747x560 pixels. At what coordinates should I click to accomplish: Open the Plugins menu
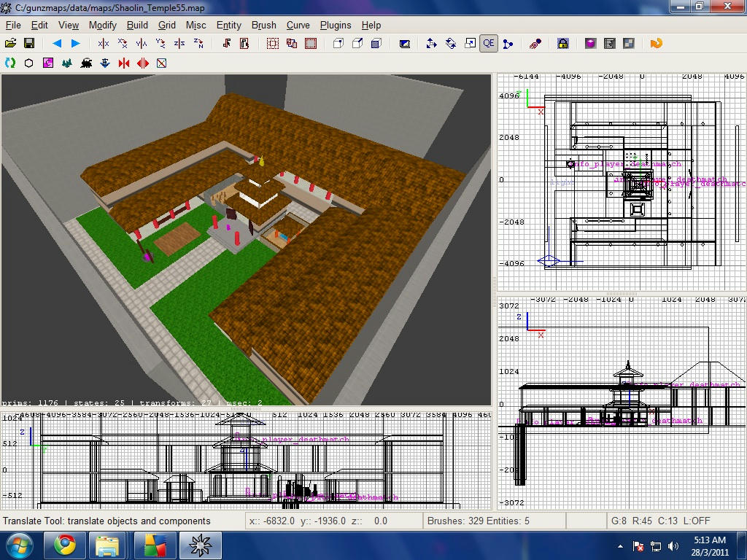[x=336, y=25]
